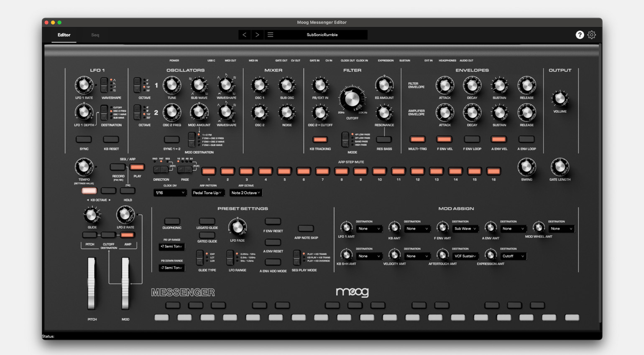This screenshot has height=355, width=644.
Task: Click the filter Cutoff knob
Action: coord(352,99)
